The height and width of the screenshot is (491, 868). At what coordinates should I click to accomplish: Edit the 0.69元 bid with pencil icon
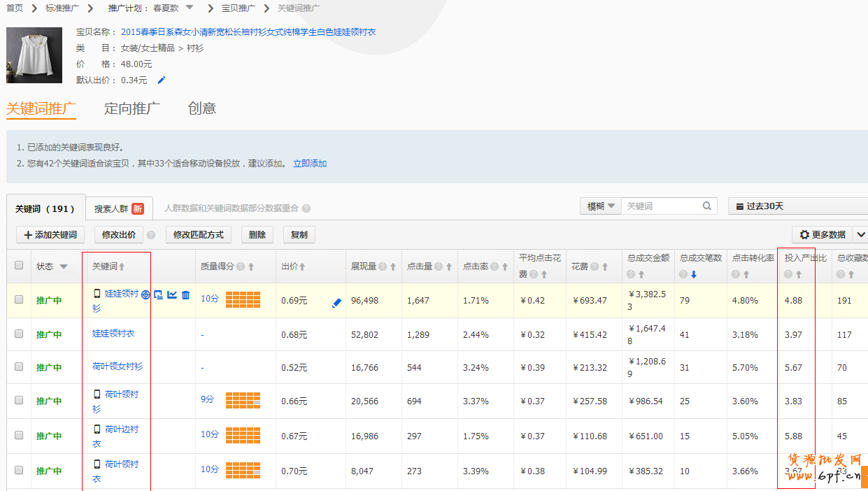[336, 303]
